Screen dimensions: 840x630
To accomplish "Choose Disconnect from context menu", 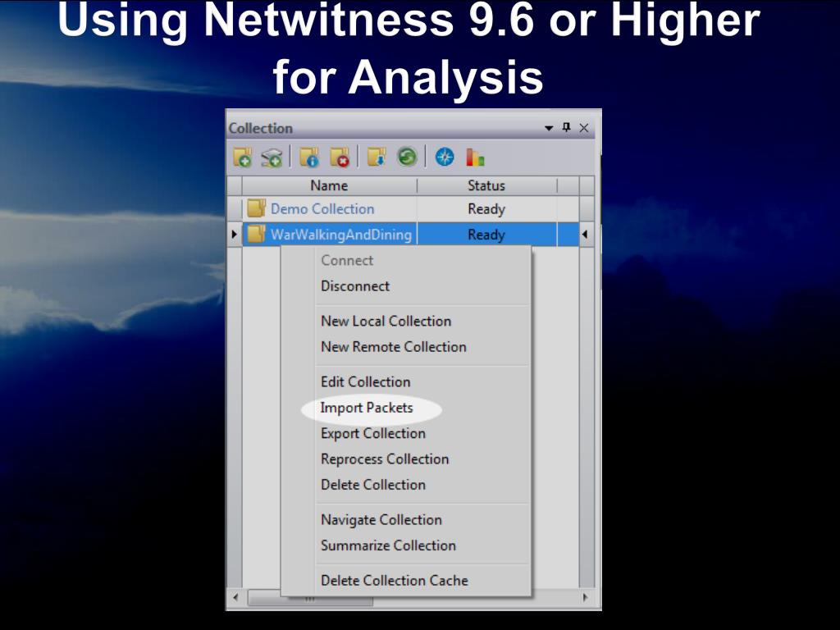I will point(355,286).
